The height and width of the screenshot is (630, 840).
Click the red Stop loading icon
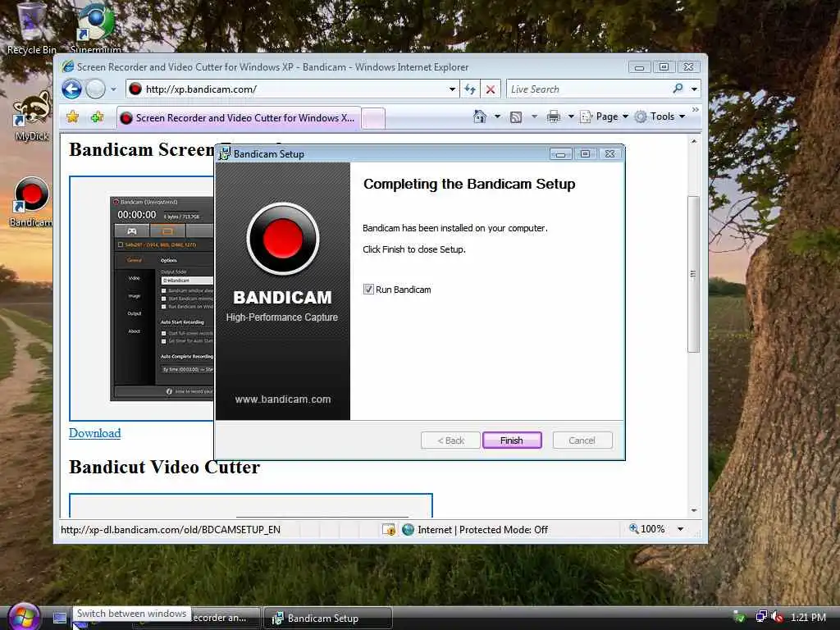[x=491, y=89]
